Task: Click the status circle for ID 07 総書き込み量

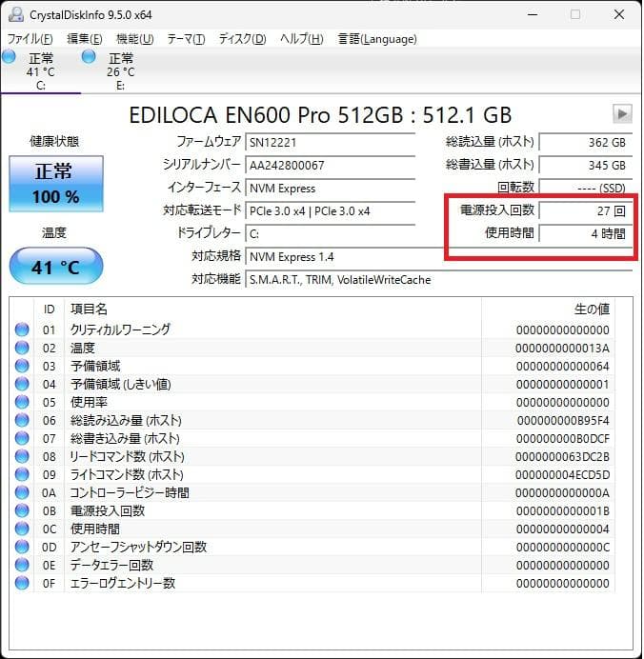Action: click(x=22, y=438)
